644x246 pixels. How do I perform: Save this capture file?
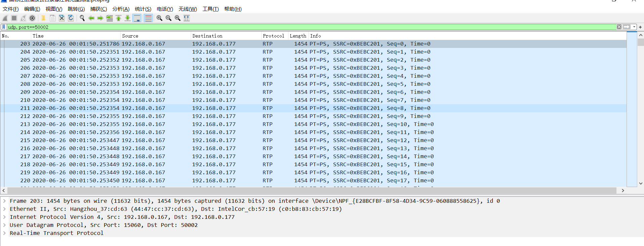(53, 18)
